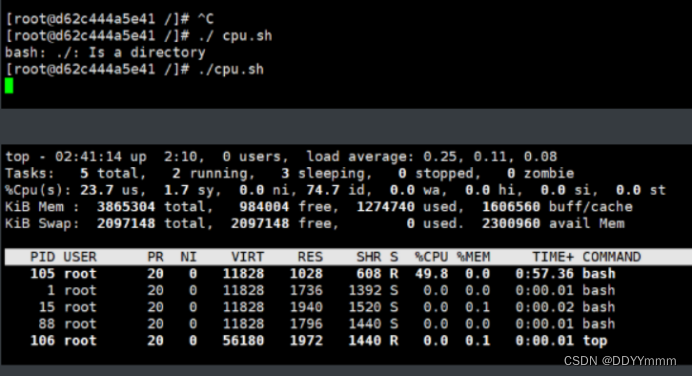Image resolution: width=692 pixels, height=376 pixels.
Task: Click the green terminal cursor block
Action: pyautogui.click(x=9, y=86)
